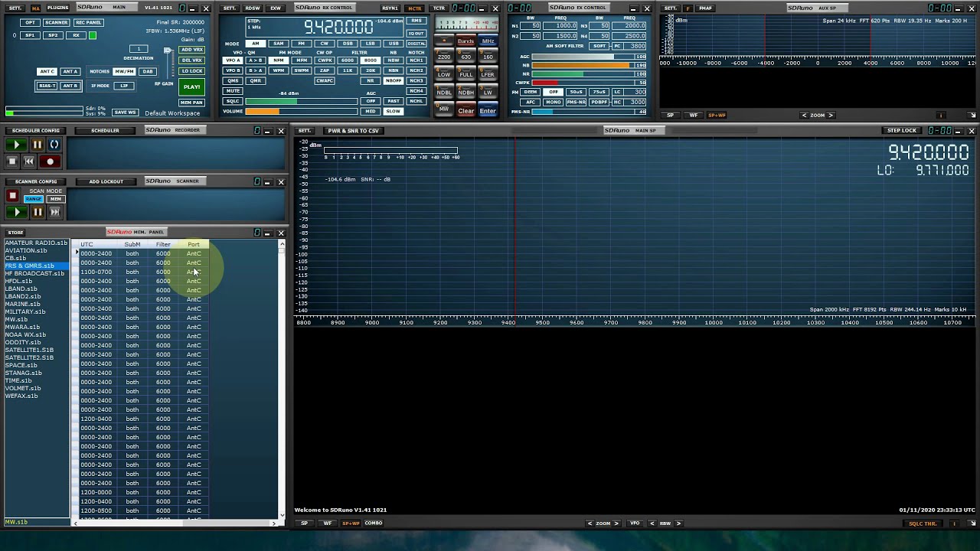Image resolution: width=980 pixels, height=551 pixels.
Task: Open REC PANEL from Main window
Action: pyautogui.click(x=88, y=23)
